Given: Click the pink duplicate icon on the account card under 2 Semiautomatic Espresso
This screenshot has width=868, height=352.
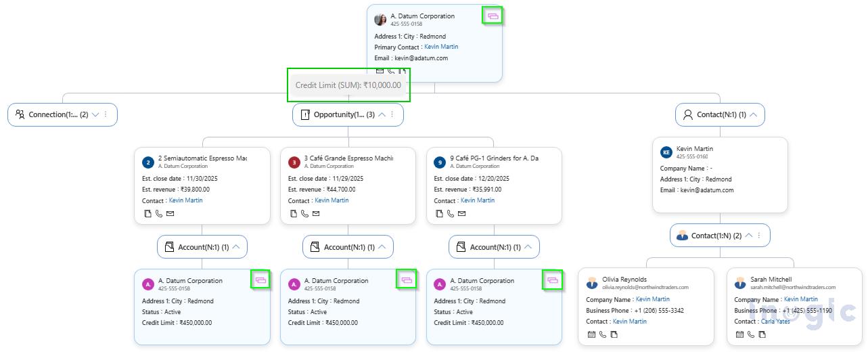Looking at the screenshot, I should coord(260,280).
